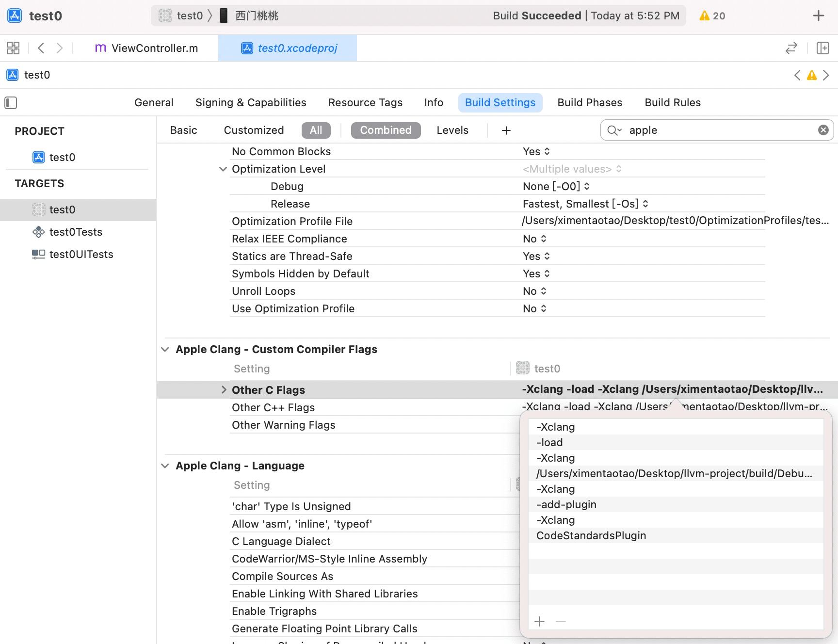Add a new tab with the plus icon in the title bar
Viewport: 838px width, 644px height.
819,16
